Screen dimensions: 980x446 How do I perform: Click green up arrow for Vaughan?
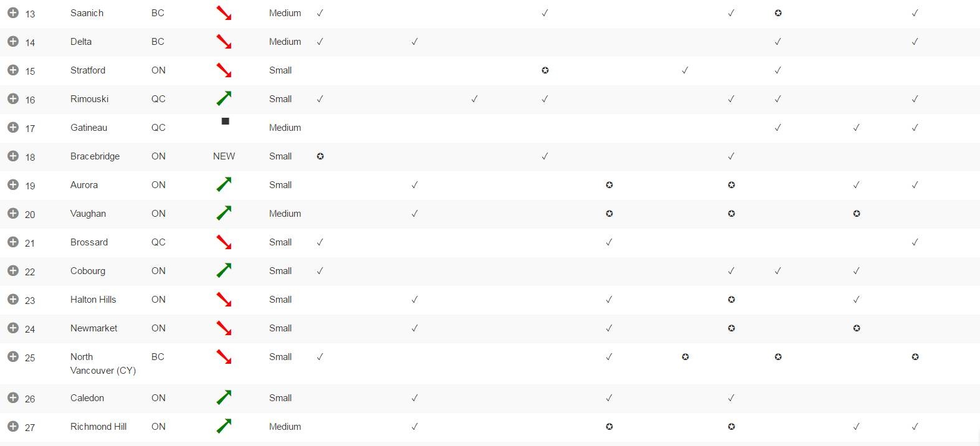[x=224, y=213]
